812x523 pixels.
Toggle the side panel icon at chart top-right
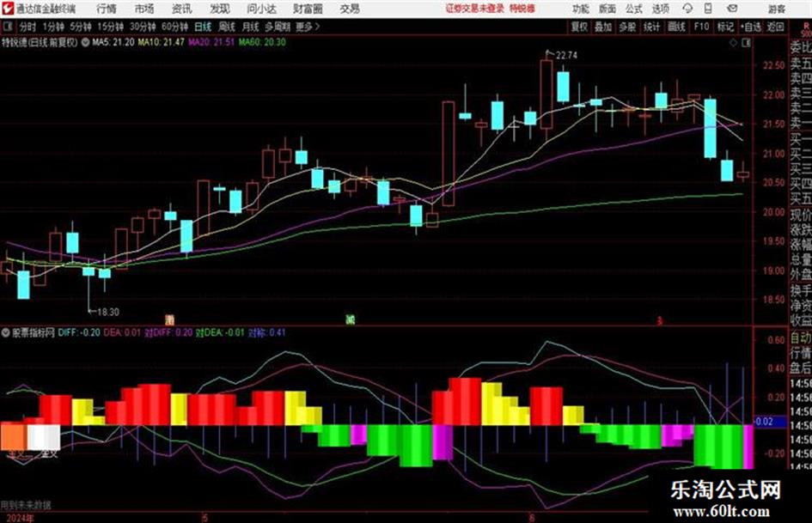click(x=746, y=43)
